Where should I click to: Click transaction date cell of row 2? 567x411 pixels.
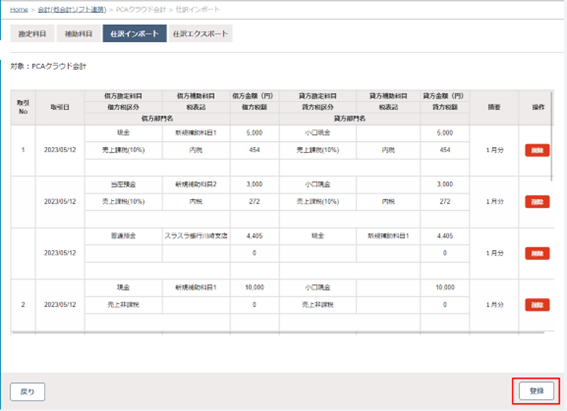coord(60,202)
